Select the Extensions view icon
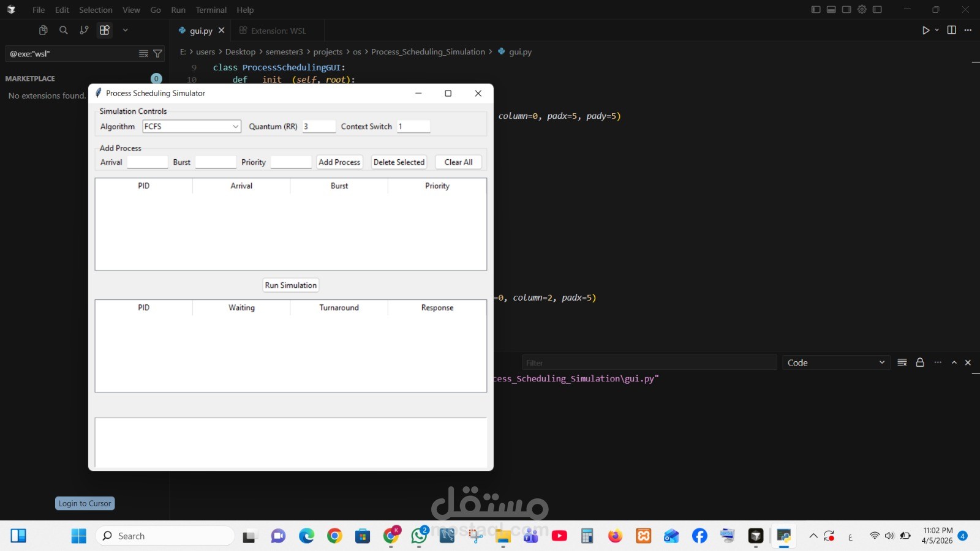The image size is (980, 551). pos(105,30)
